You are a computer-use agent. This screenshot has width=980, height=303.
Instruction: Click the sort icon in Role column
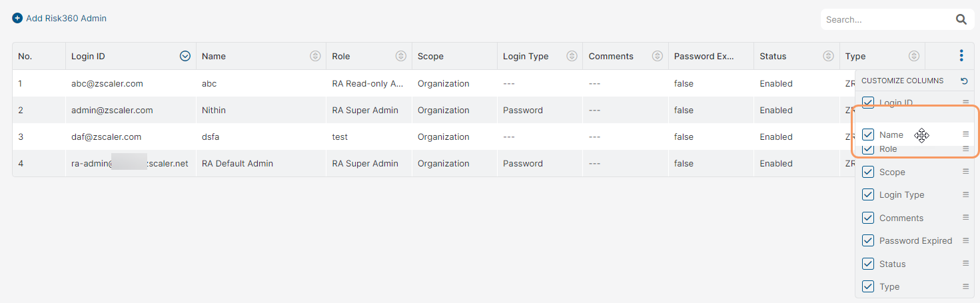coord(400,56)
